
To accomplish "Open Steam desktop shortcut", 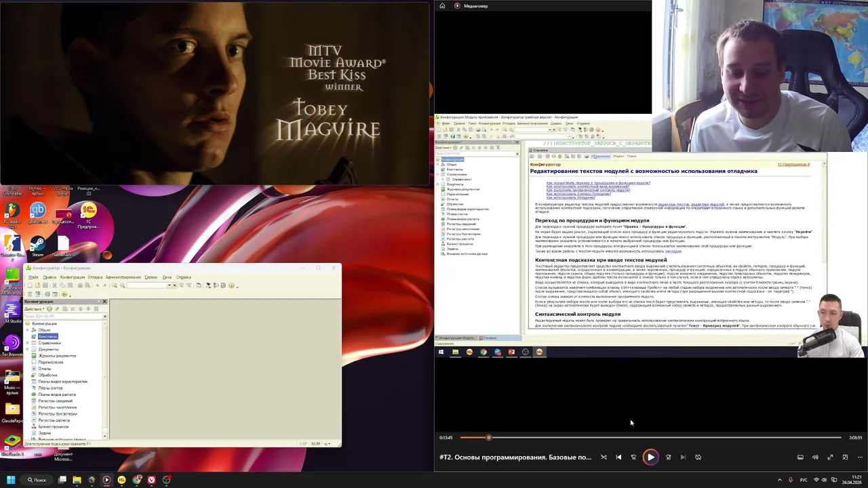I will (38, 245).
